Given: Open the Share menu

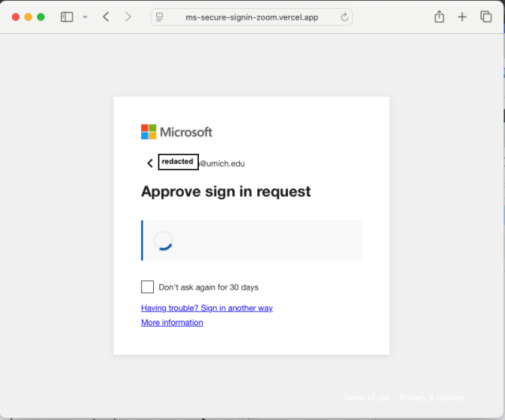Looking at the screenshot, I should click(440, 17).
